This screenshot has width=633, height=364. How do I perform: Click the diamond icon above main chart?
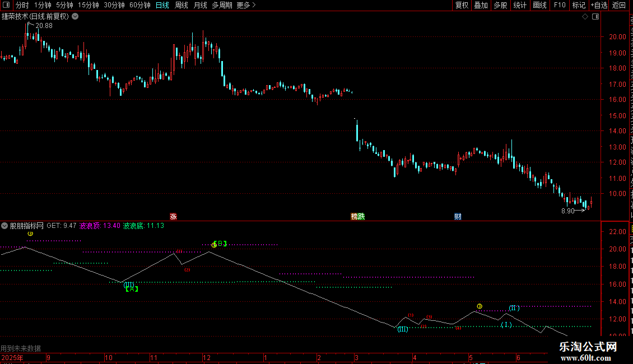coord(585,17)
